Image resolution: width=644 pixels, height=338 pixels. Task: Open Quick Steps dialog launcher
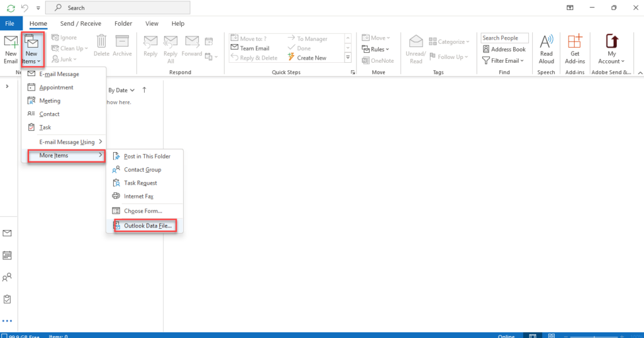pyautogui.click(x=352, y=72)
